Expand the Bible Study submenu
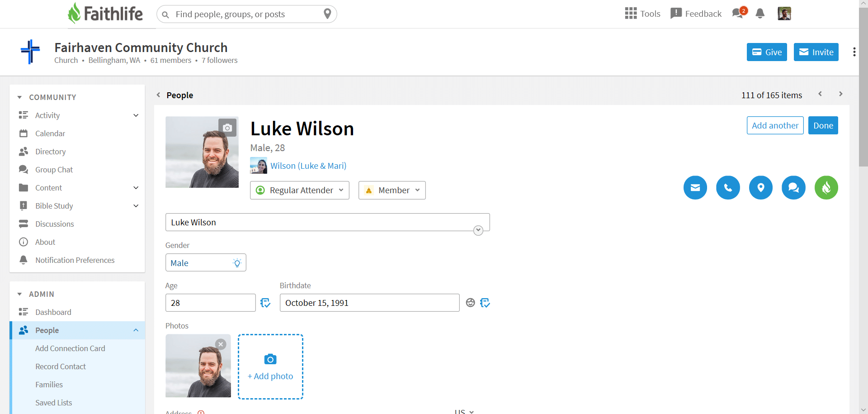Screen dimensions: 868x414 (x=136, y=206)
